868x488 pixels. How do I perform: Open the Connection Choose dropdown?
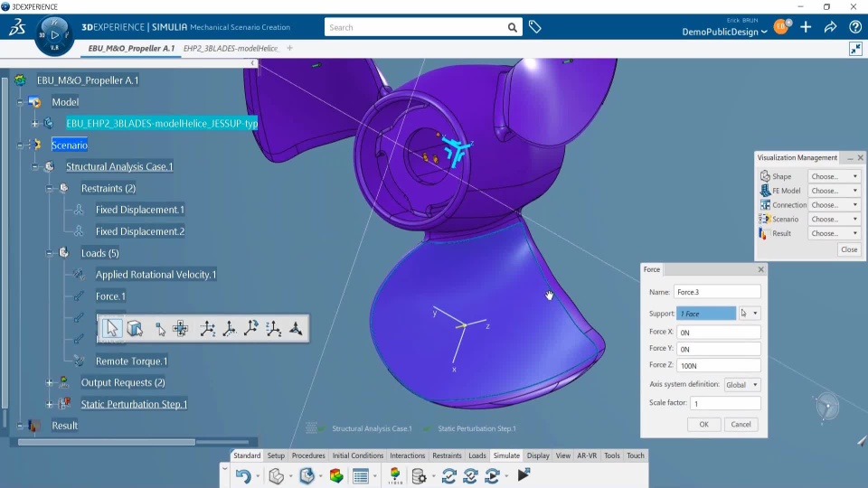point(835,205)
